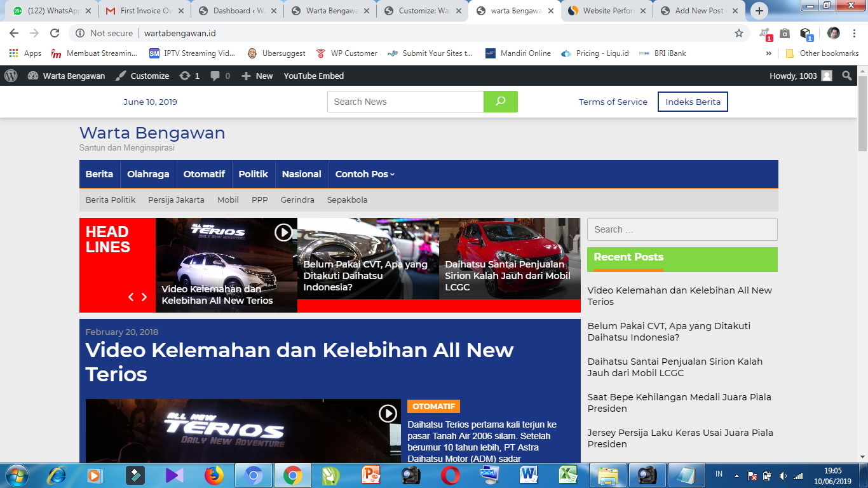Bookmark this page with the star icon
The height and width of the screenshot is (488, 868).
pos(739,33)
